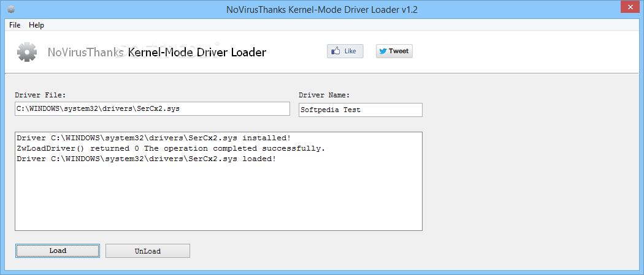Viewport: 644px width, 275px height.
Task: Open the Help menu
Action: pos(36,25)
